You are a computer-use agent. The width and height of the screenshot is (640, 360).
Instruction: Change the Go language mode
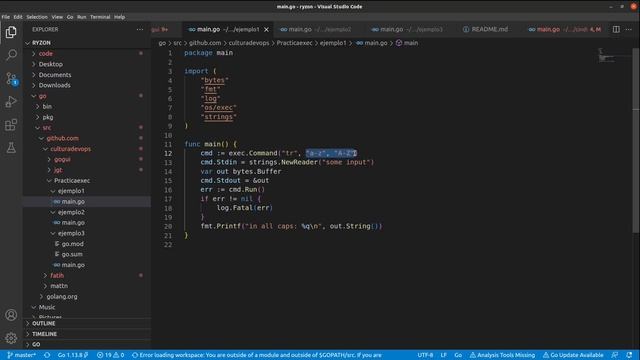pyautogui.click(x=458, y=355)
